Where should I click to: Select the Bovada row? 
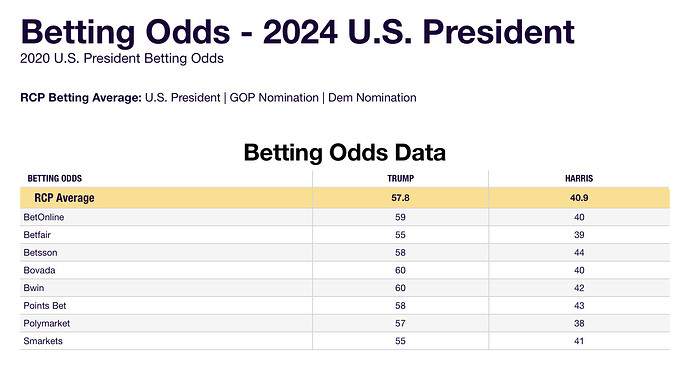point(345,270)
